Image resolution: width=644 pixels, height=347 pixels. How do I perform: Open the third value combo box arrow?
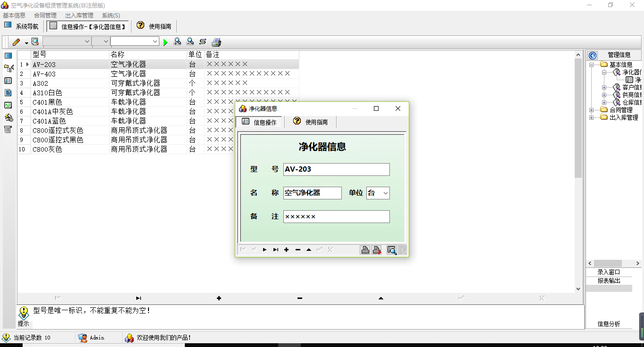click(x=155, y=41)
